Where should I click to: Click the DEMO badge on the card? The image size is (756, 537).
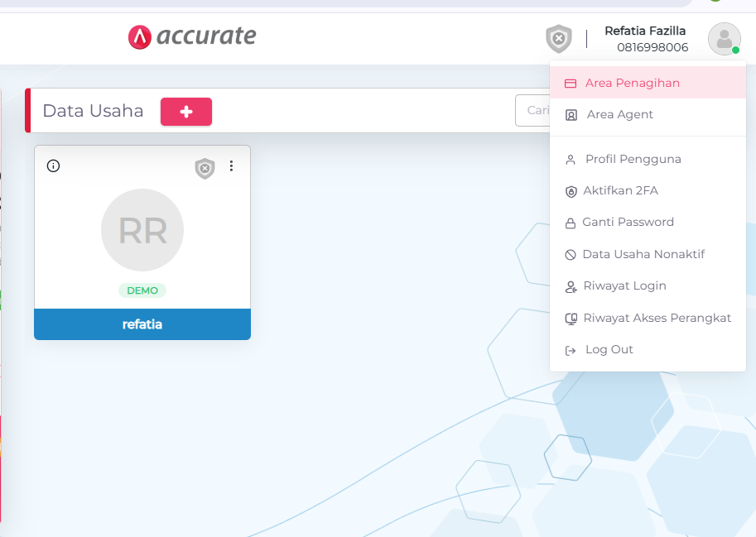[x=142, y=290]
